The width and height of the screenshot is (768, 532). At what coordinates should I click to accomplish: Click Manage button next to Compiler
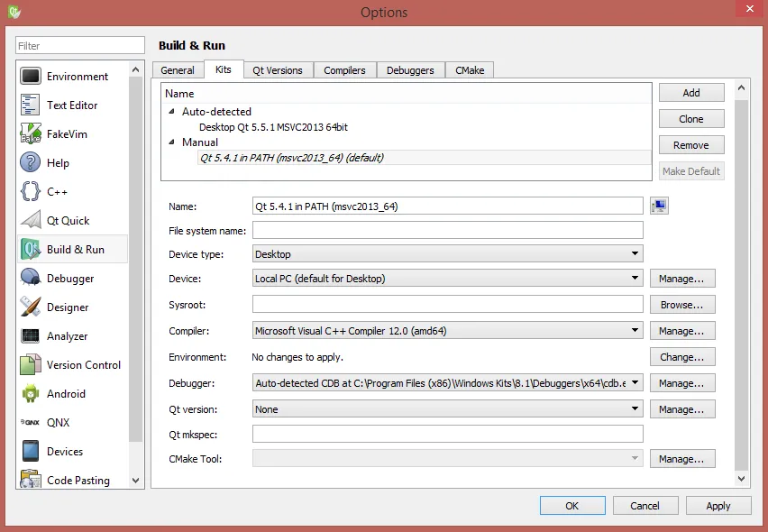[682, 331]
